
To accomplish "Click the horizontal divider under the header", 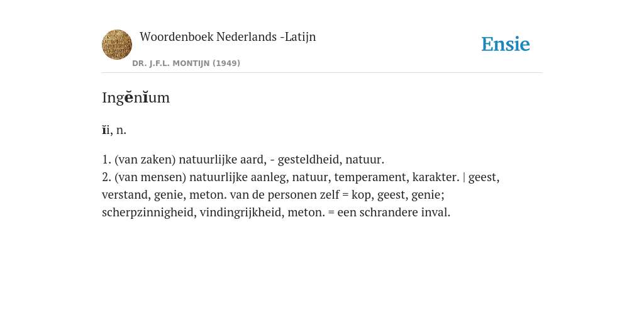I will (322, 73).
